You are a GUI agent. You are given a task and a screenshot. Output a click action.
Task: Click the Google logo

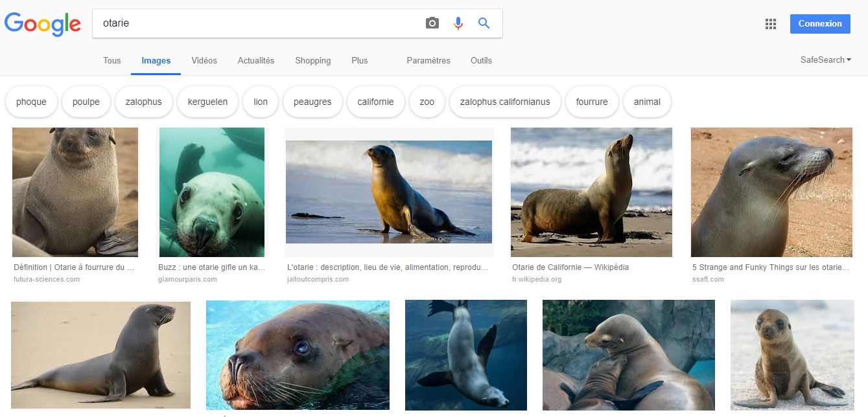(43, 24)
